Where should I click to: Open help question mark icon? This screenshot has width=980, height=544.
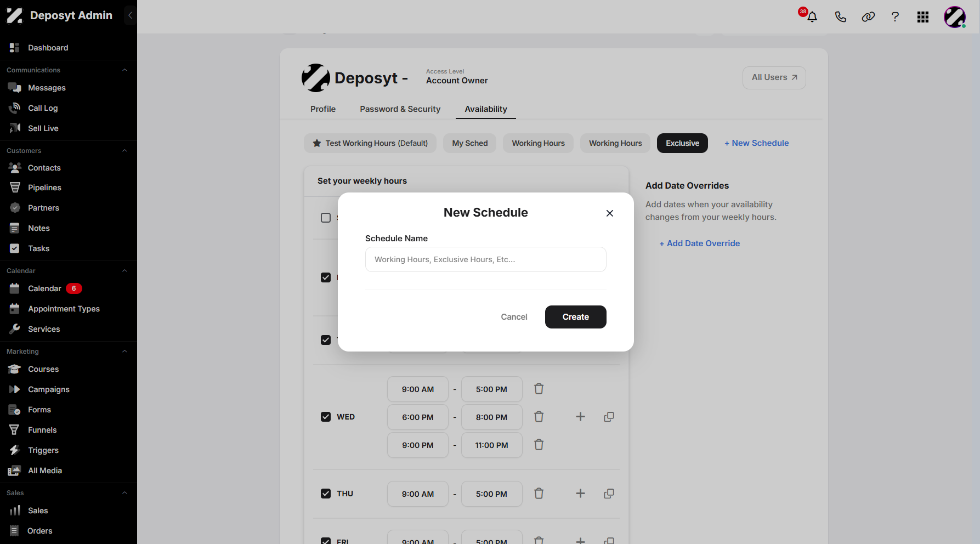(895, 17)
